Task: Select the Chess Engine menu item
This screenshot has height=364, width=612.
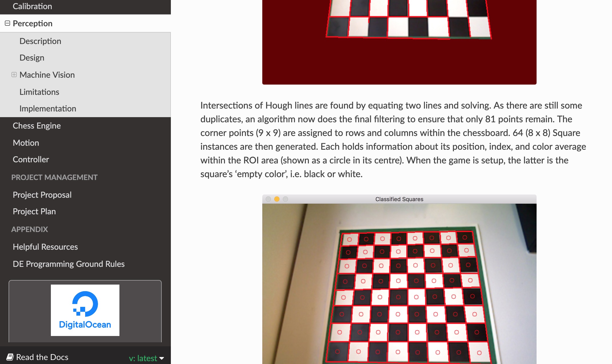Action: (x=37, y=125)
